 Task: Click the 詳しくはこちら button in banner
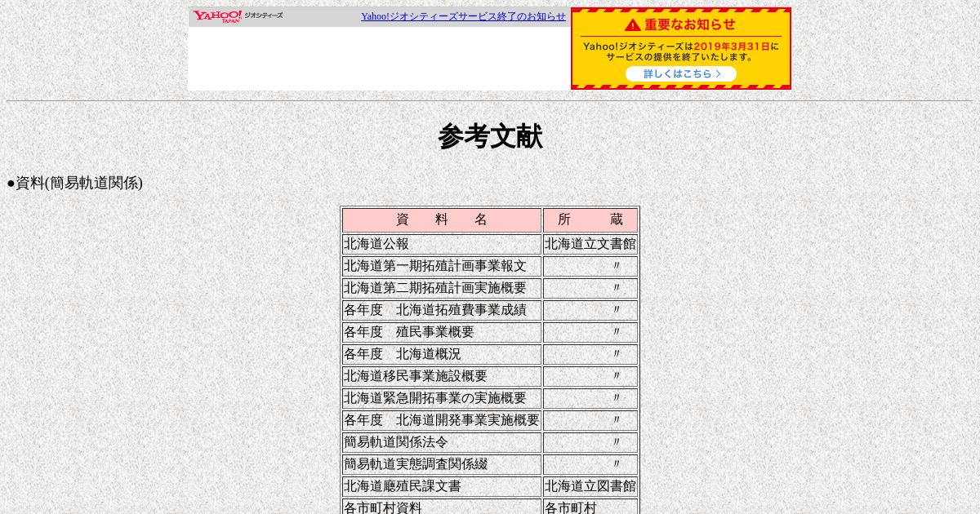click(681, 74)
